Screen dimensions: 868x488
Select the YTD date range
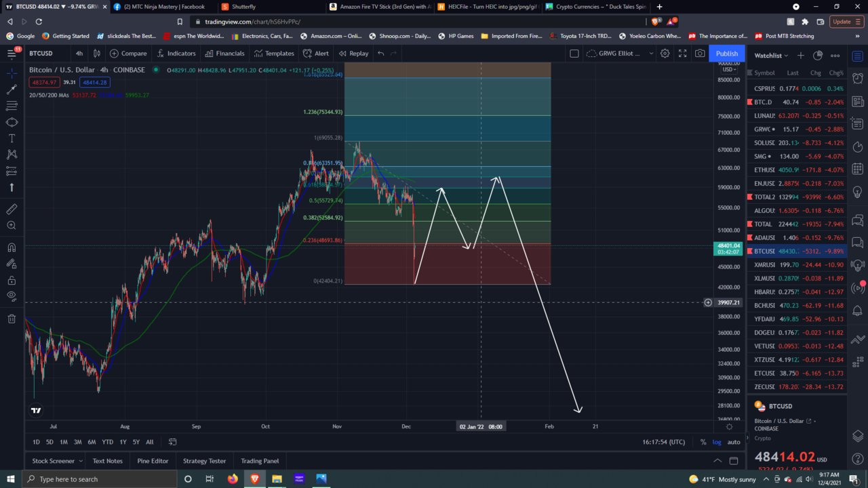(107, 442)
